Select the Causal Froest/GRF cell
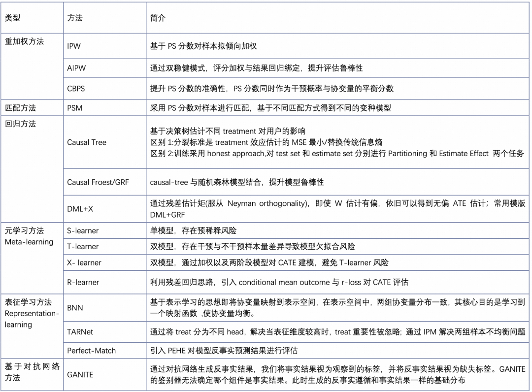The width and height of the screenshot is (532, 392). click(98, 182)
